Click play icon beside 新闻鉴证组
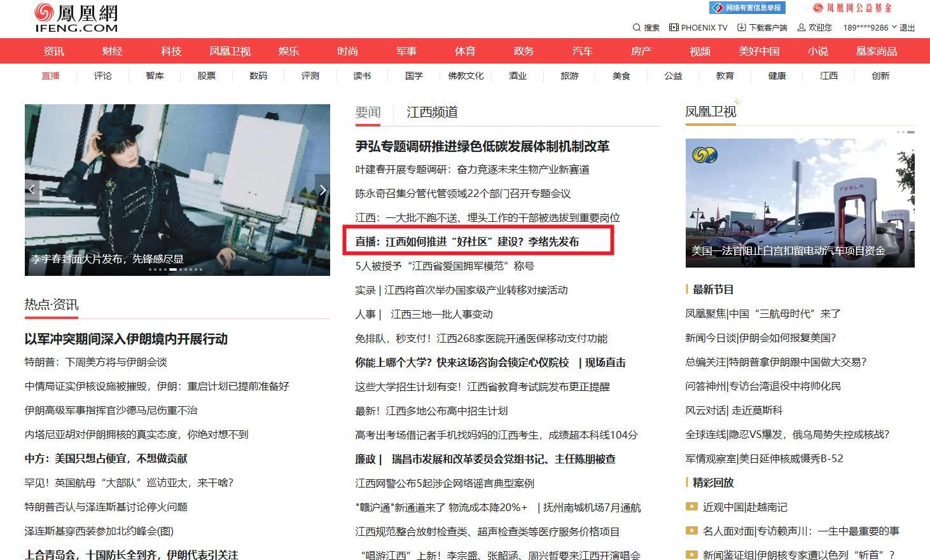The width and height of the screenshot is (930, 560). click(x=691, y=555)
